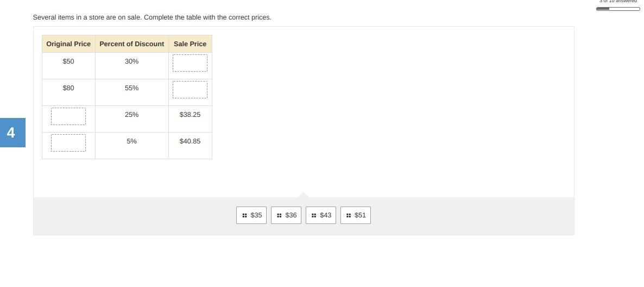
Task: Click the empty Sale Price box for $50 row
Action: point(190,63)
